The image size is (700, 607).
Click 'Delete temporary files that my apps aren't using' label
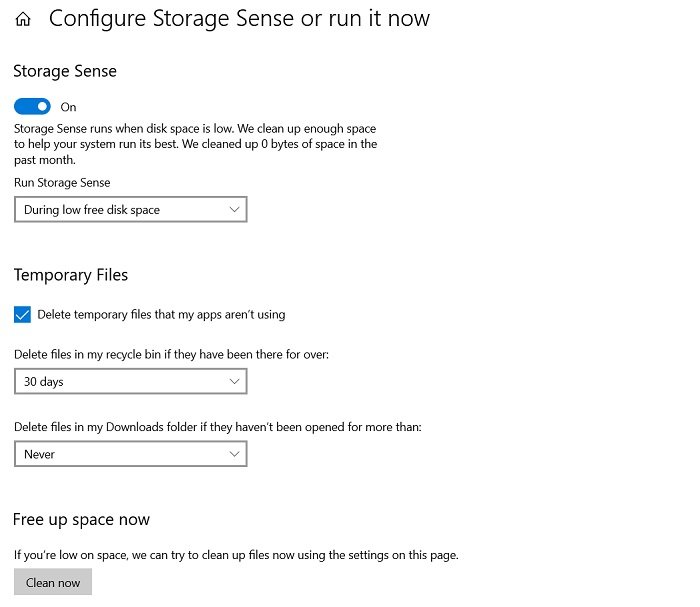(x=161, y=315)
